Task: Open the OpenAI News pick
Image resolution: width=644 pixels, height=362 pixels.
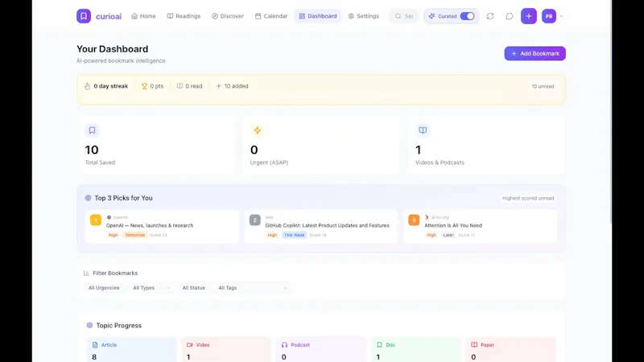Action: [162, 226]
